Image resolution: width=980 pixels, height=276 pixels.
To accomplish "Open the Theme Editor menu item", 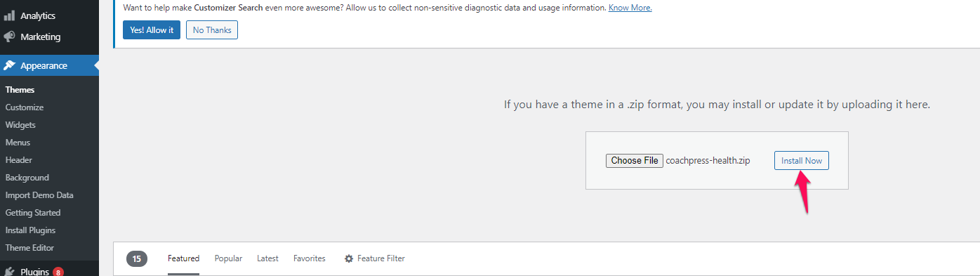I will pyautogui.click(x=29, y=248).
